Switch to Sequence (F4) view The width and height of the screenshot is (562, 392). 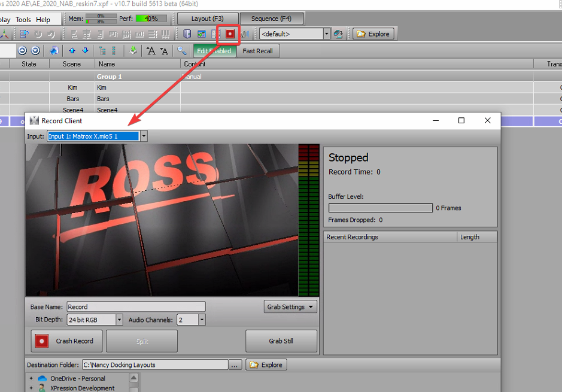coord(271,19)
